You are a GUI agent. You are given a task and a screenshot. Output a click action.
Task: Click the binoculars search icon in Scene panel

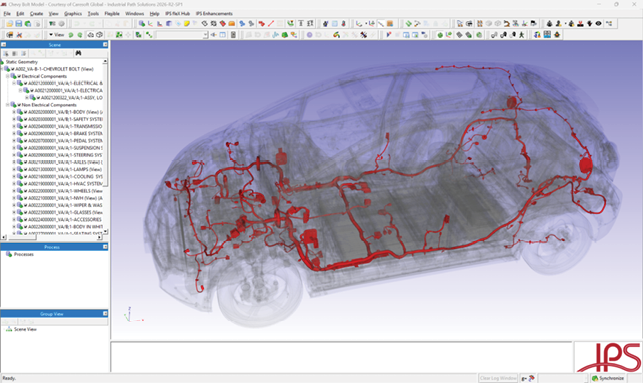[x=78, y=53]
